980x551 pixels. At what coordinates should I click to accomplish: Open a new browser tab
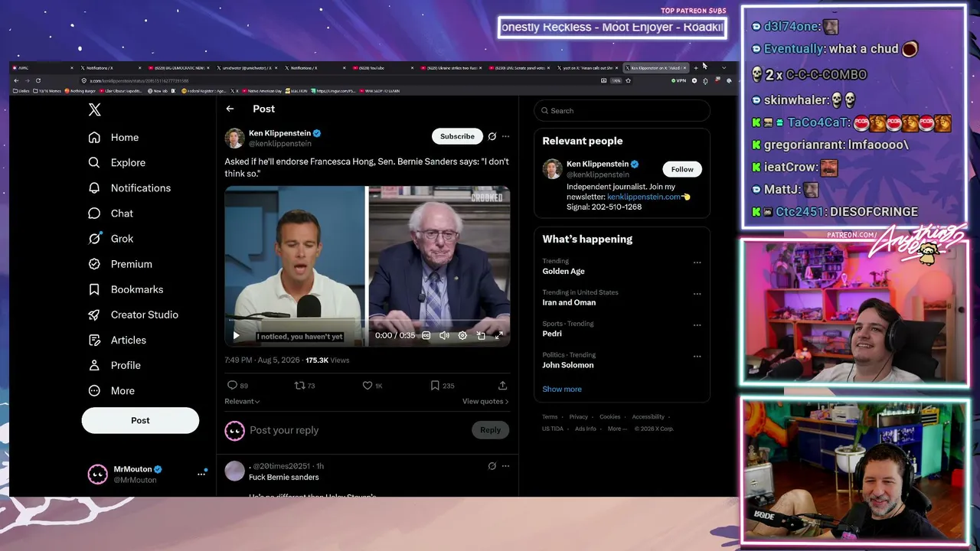(695, 68)
